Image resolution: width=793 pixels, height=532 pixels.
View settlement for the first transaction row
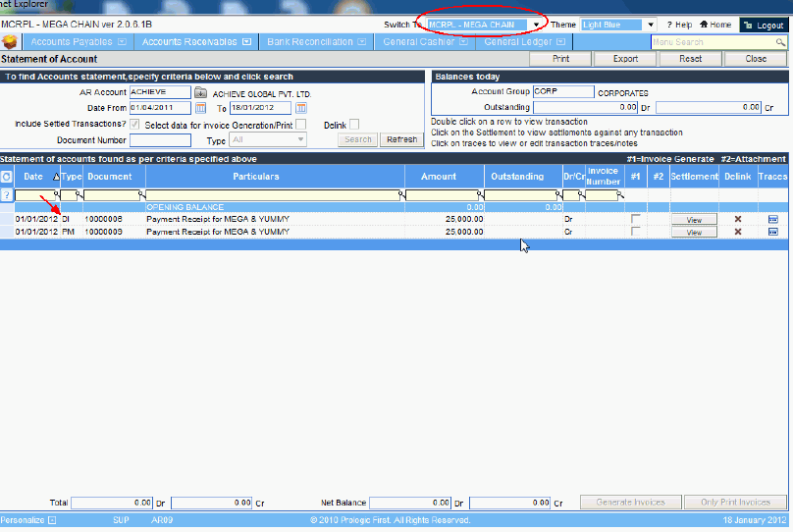point(694,219)
